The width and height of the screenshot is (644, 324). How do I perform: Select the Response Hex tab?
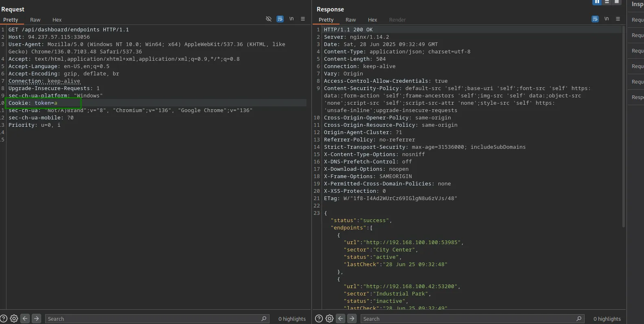(372, 20)
